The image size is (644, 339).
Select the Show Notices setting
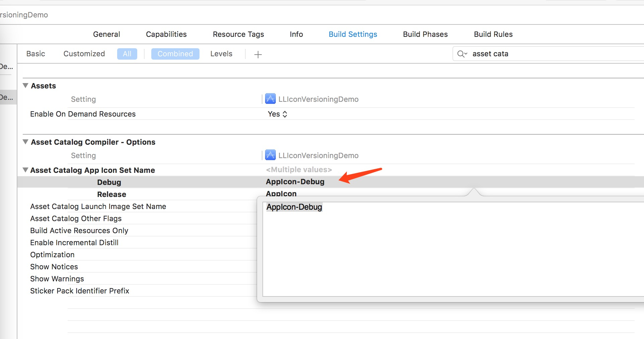point(54,267)
